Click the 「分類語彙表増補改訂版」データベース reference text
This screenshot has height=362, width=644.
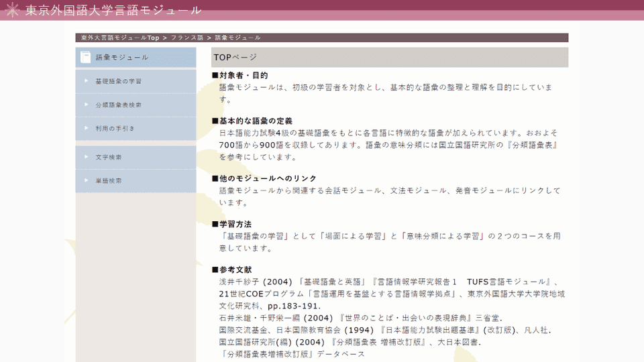[292, 354]
